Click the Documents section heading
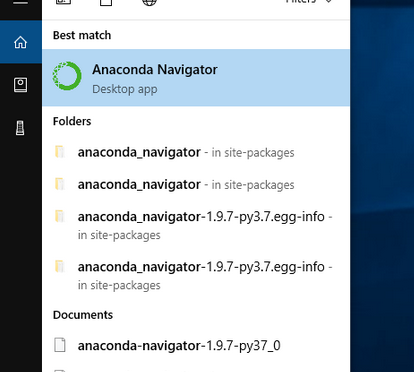Viewport: 414px width, 372px height. 83,315
